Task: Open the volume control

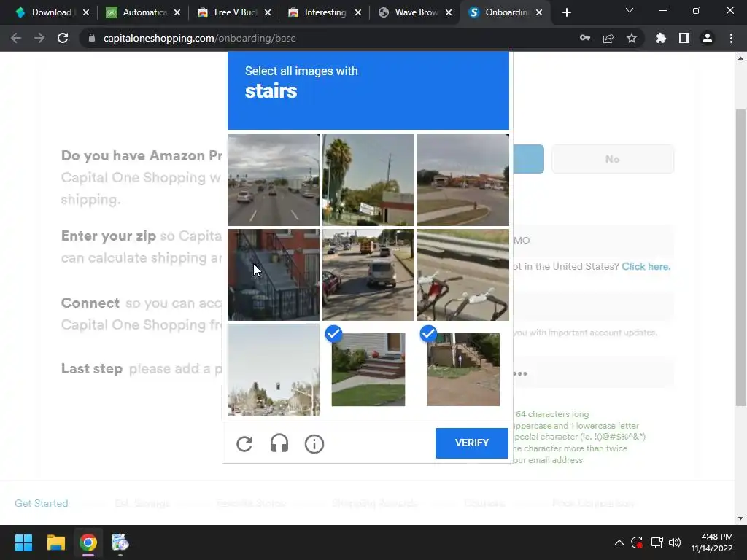Action: pyautogui.click(x=675, y=542)
